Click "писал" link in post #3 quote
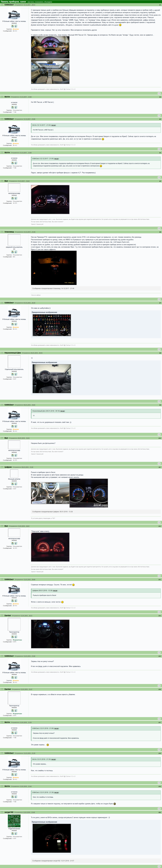Screen dimensions: 162x868 pyautogui.click(x=53, y=125)
